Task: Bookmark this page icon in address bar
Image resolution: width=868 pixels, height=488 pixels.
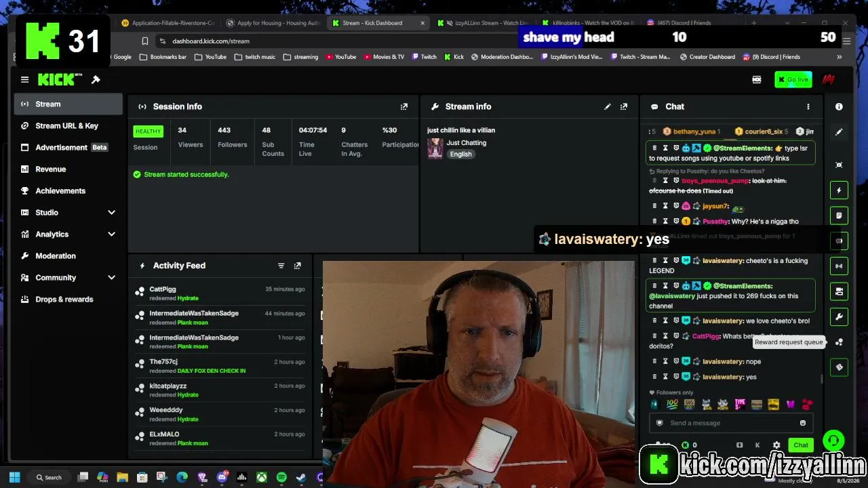Action: click(x=145, y=41)
